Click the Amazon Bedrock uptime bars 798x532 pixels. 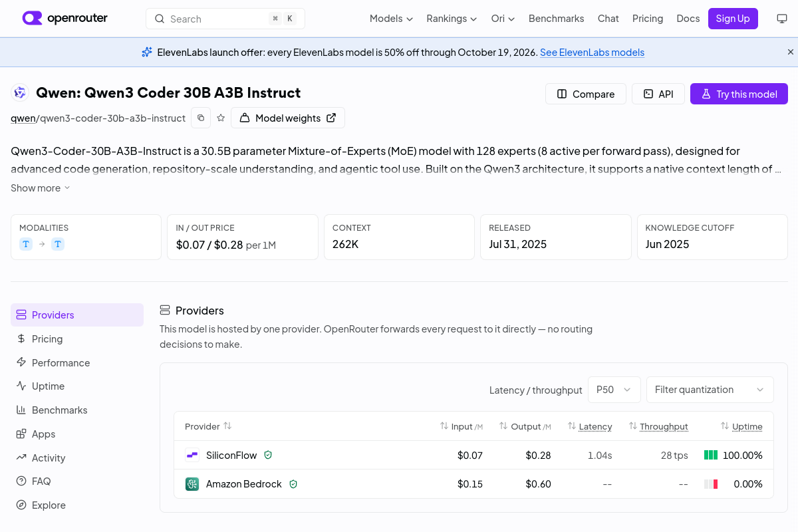(x=711, y=484)
